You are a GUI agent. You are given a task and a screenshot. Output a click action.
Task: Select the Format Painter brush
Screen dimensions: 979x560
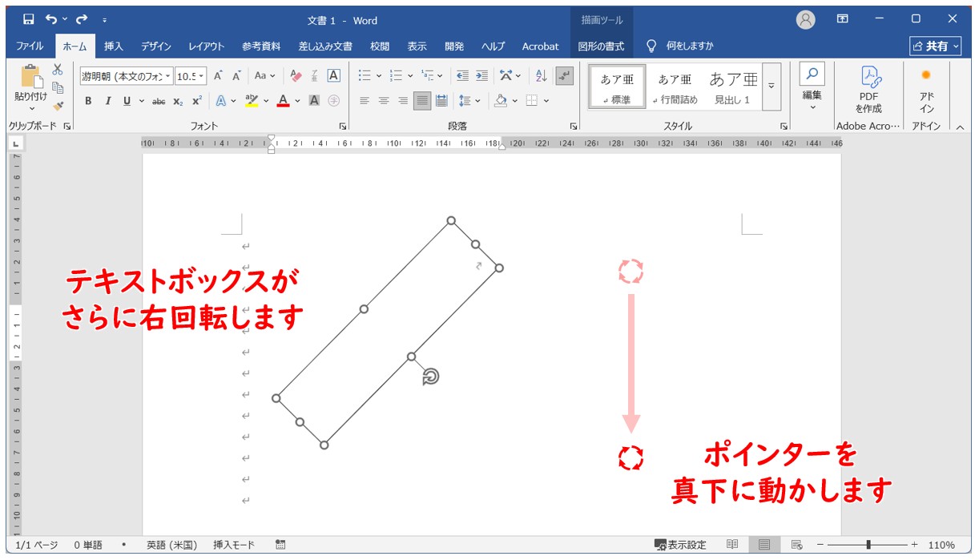58,105
